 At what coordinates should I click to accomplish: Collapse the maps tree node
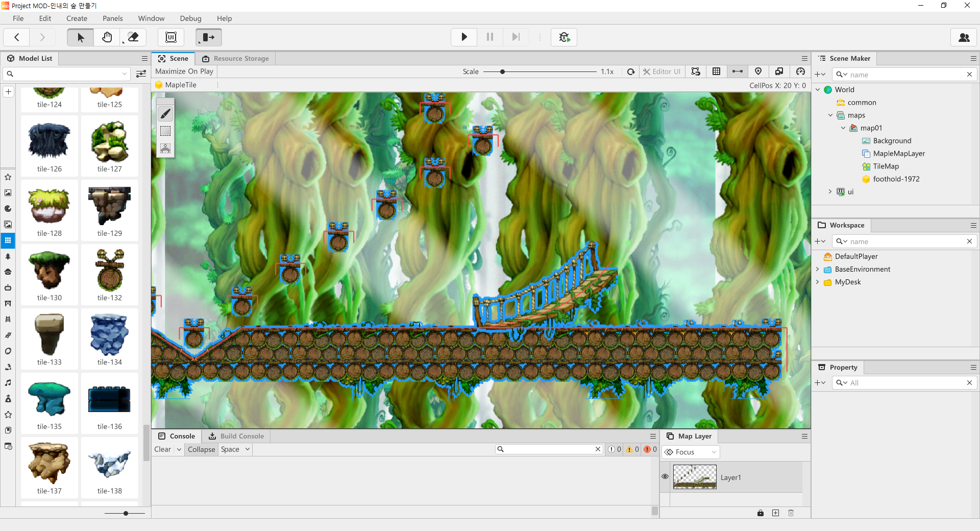click(830, 115)
